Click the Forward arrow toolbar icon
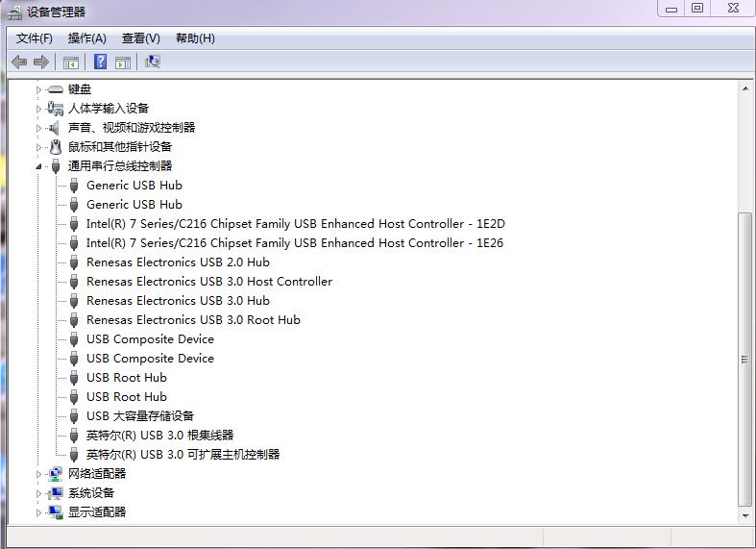Image resolution: width=756 pixels, height=549 pixels. tap(40, 62)
